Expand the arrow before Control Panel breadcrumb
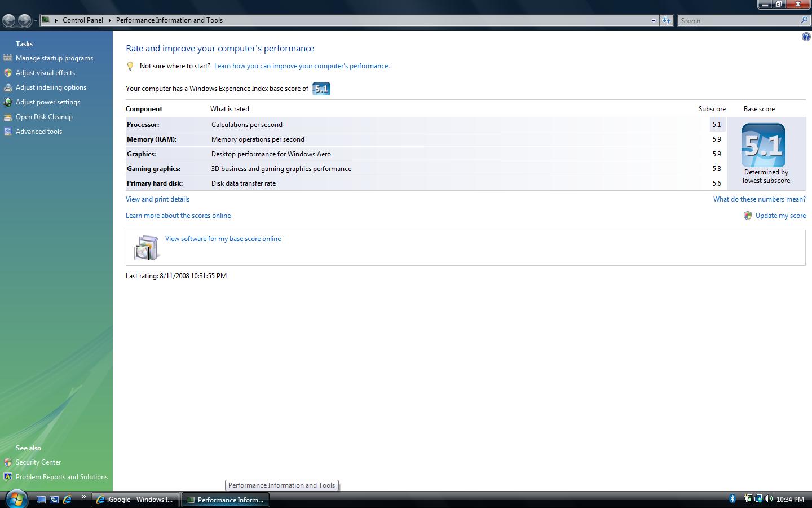The width and height of the screenshot is (812, 508). pyautogui.click(x=56, y=20)
